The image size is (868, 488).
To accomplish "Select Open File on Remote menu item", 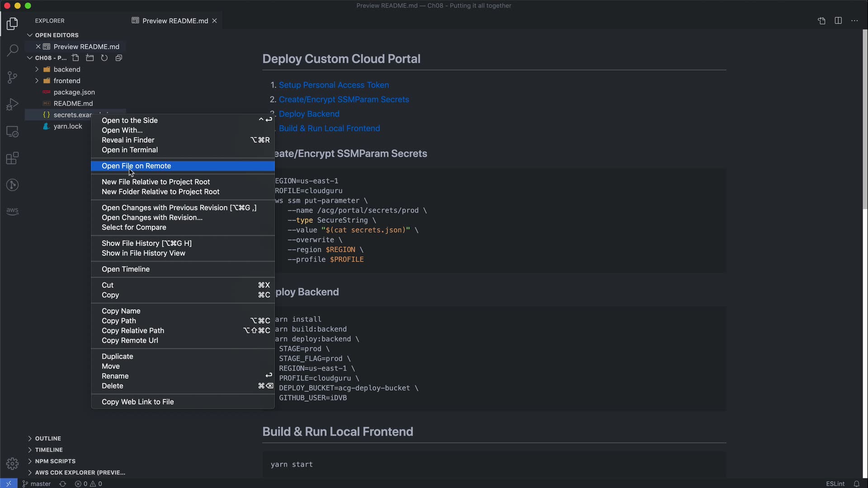I will coord(136,166).
